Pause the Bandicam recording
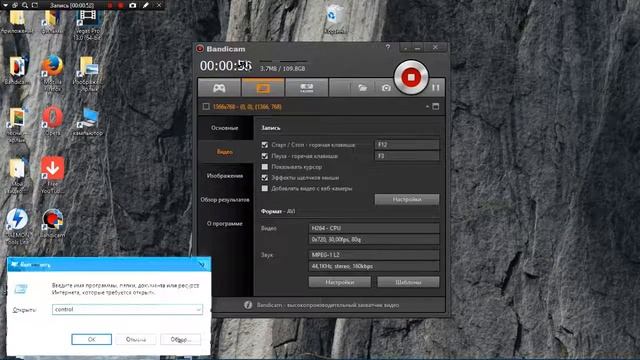The image size is (640, 360). coord(436,88)
